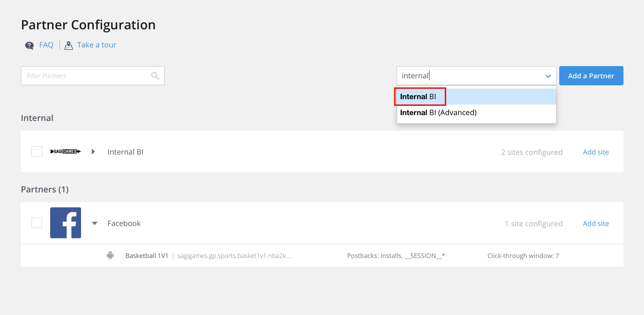
Task: Select "Internal BI" from the dropdown list
Action: pos(418,96)
